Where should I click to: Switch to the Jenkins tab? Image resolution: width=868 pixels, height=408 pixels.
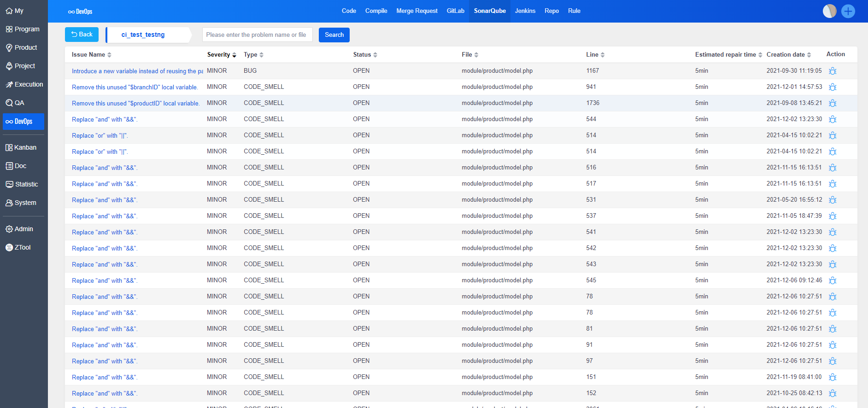pos(525,11)
